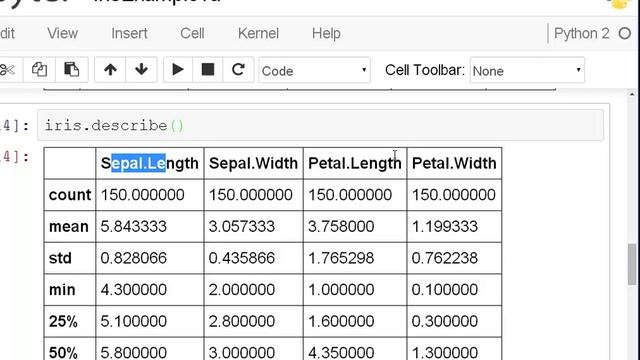
Task: Click the notebook vertical scrollbar thumb
Action: click(632, 264)
